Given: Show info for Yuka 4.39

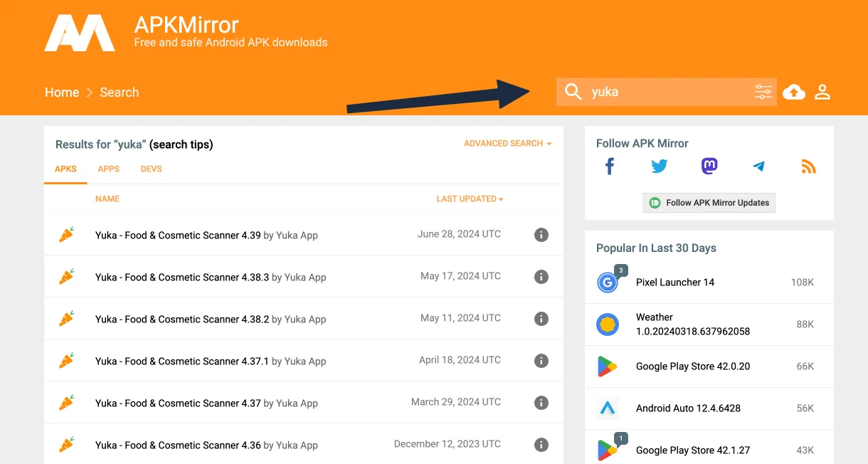Looking at the screenshot, I should [x=541, y=235].
